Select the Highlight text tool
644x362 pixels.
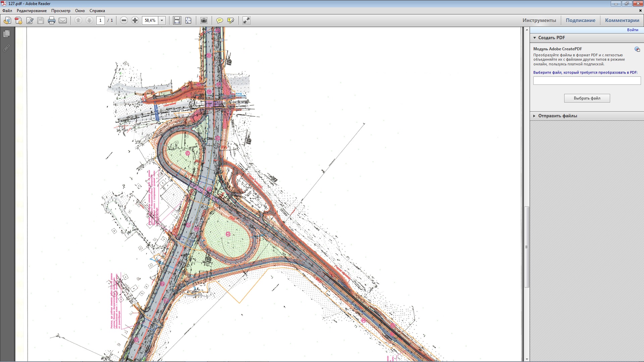pyautogui.click(x=230, y=20)
